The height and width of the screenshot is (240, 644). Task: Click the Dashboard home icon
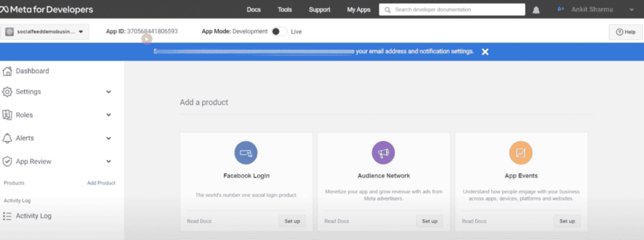[x=7, y=71]
